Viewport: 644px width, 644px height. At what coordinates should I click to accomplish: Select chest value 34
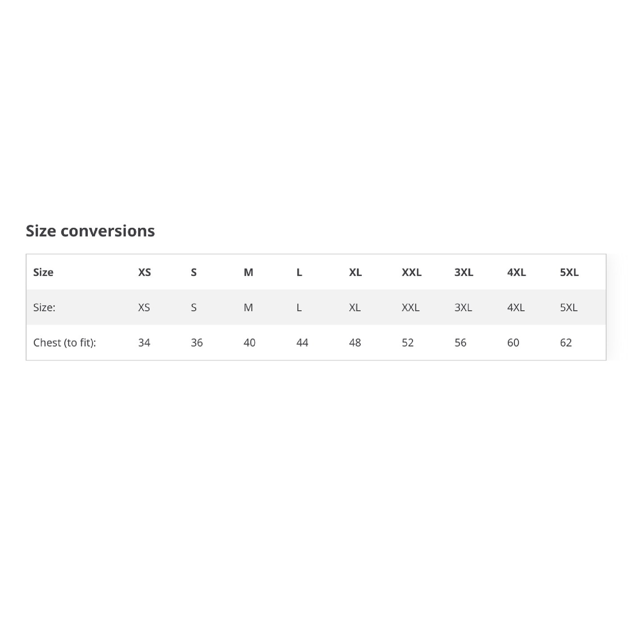(144, 343)
